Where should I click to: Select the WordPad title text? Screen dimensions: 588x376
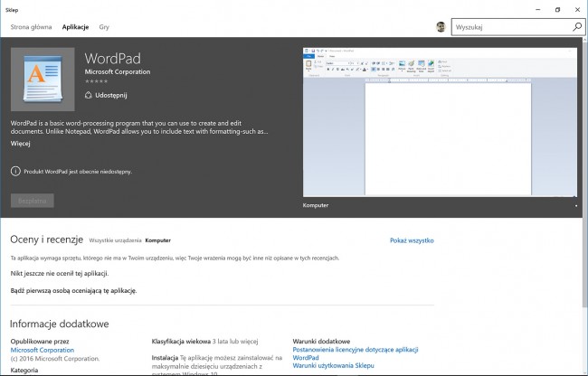click(113, 59)
